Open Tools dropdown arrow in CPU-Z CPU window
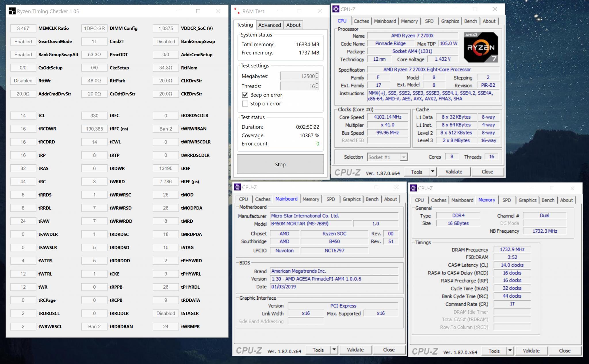 (x=433, y=172)
